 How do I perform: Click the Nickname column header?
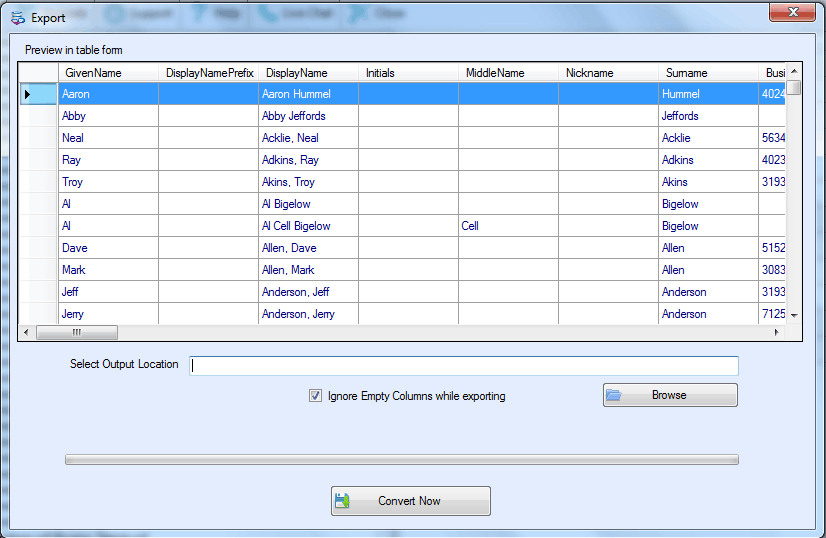609,73
